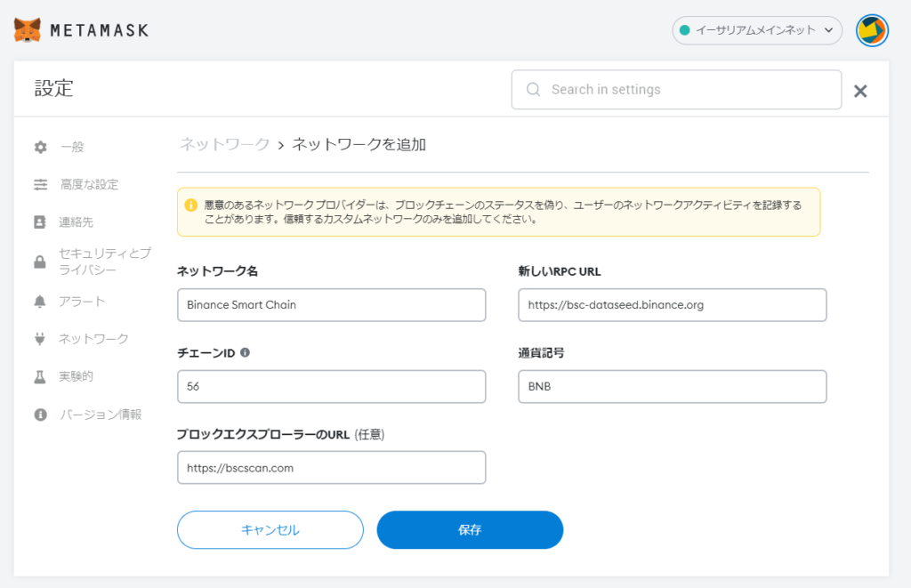
Task: Click the sliders icon beside 高度な設定
Action: pos(40,185)
